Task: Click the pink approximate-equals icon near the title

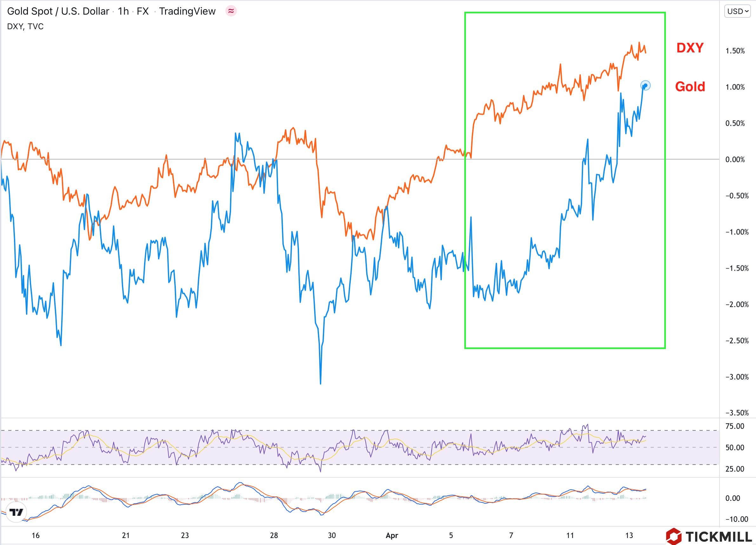Action: point(231,11)
